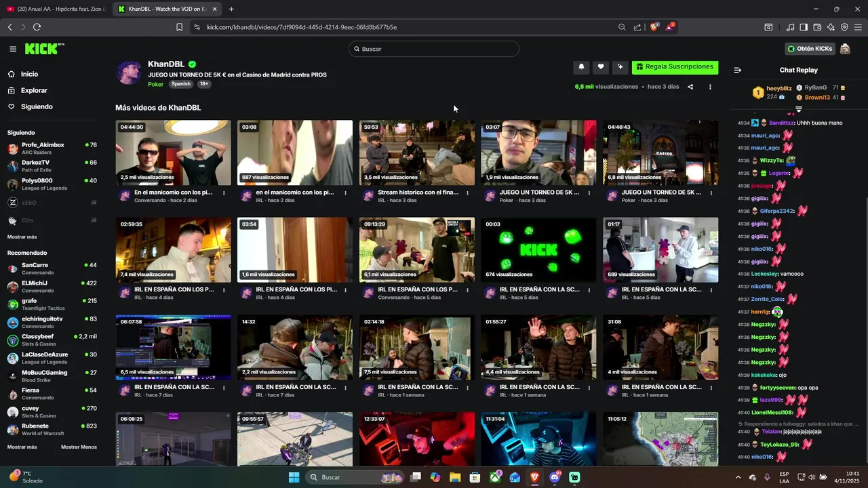This screenshot has width=868, height=488.
Task: Bookmark this page in the address bar
Action: [x=179, y=27]
